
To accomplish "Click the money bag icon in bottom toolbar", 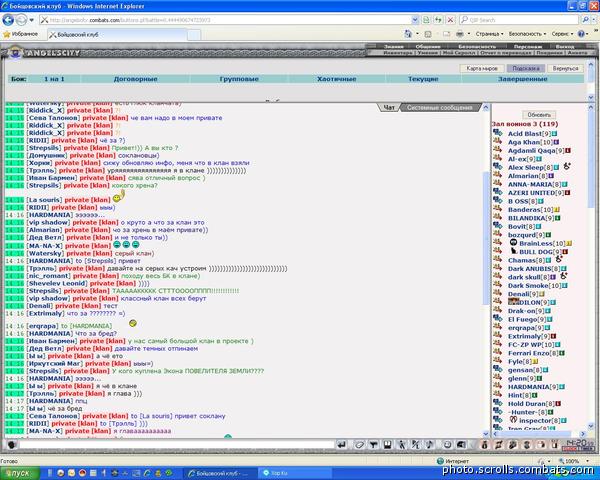I will click(484, 445).
